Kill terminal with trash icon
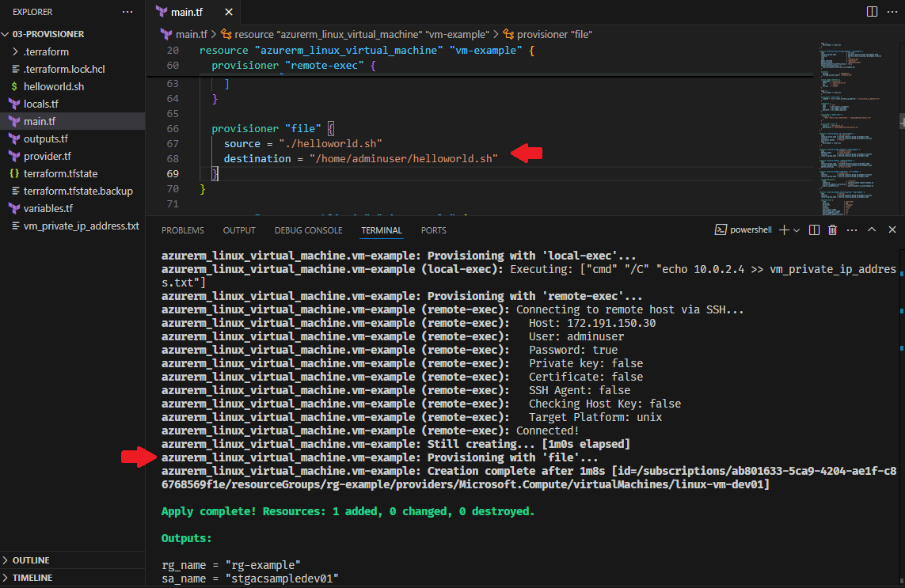The width and height of the screenshot is (905, 588). [832, 230]
